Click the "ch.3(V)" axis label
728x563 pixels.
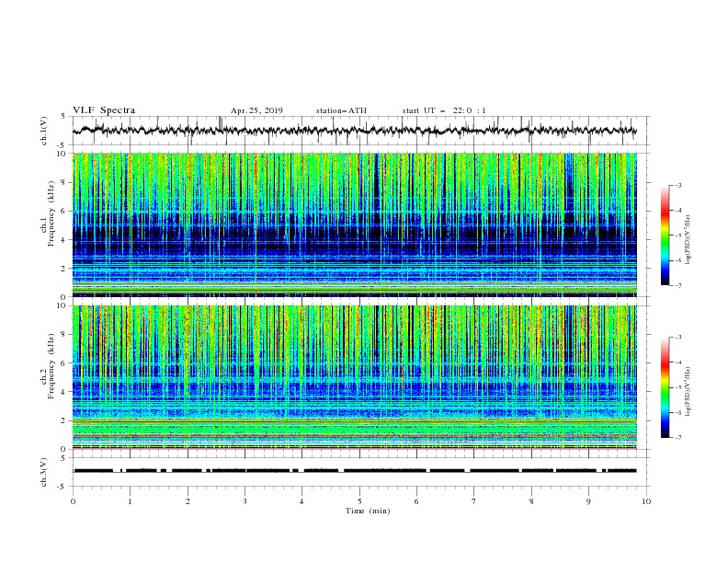(x=44, y=472)
